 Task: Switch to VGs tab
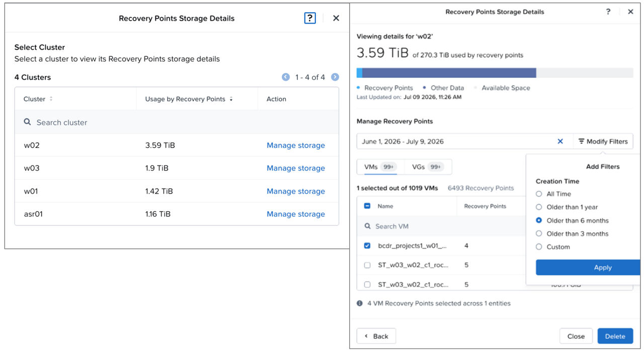click(x=427, y=167)
